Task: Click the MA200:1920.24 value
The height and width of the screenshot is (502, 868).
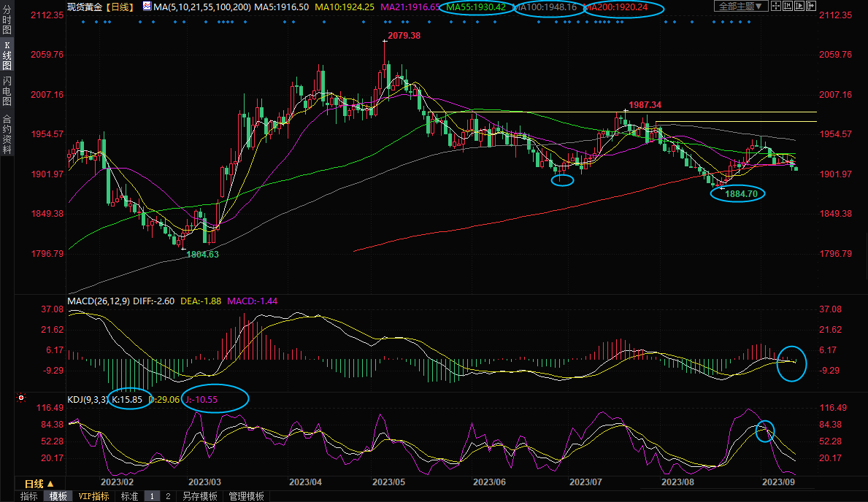Action: pos(615,7)
